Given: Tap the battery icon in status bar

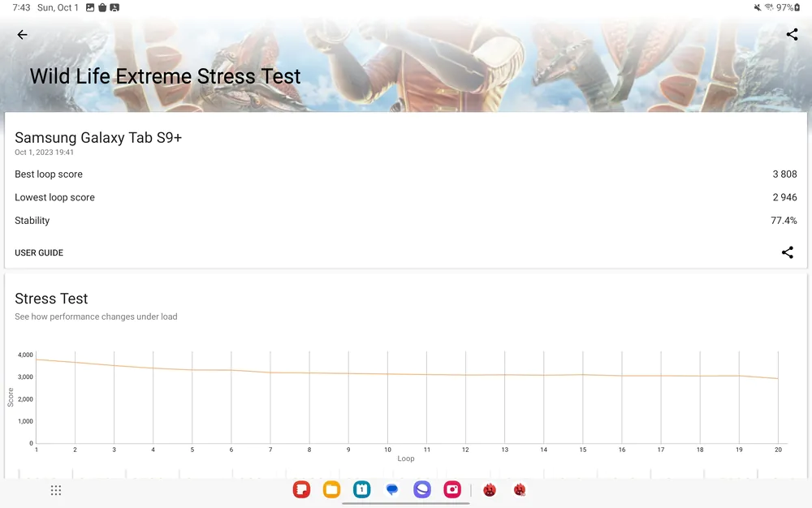Looking at the screenshot, I should 797,7.
